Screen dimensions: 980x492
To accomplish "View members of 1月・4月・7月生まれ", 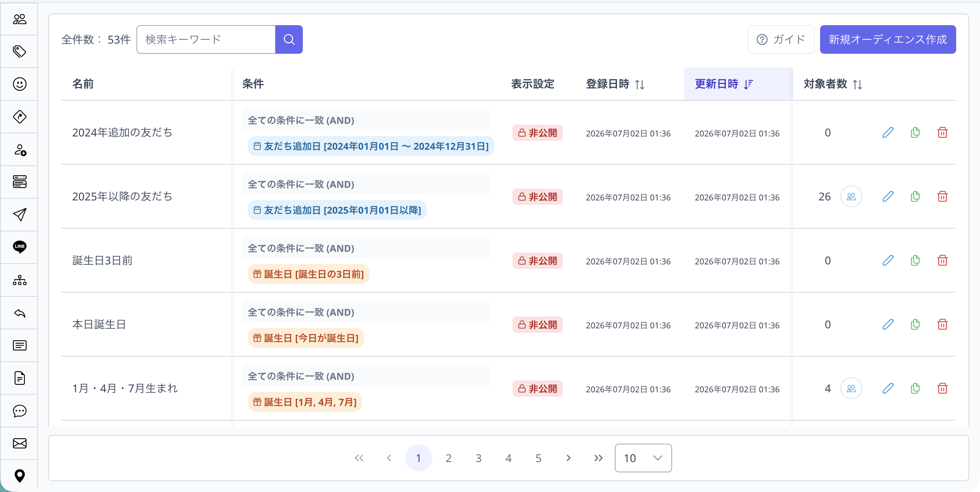I will point(851,388).
